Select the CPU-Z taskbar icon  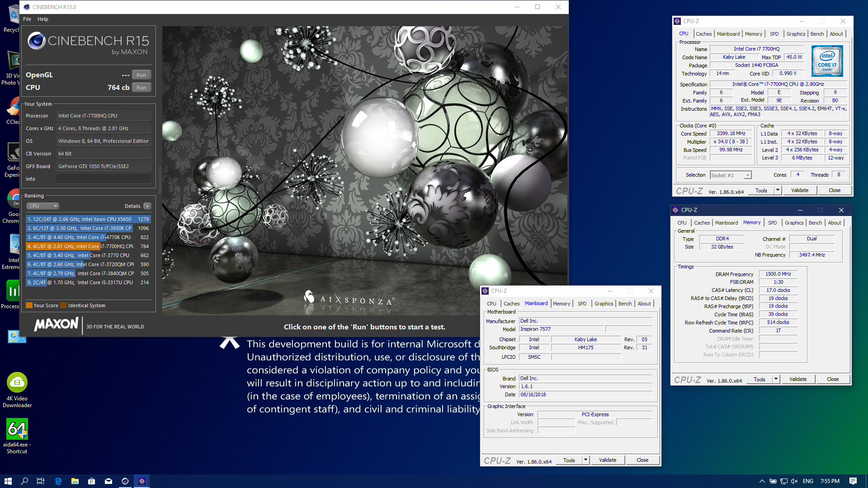(x=142, y=481)
